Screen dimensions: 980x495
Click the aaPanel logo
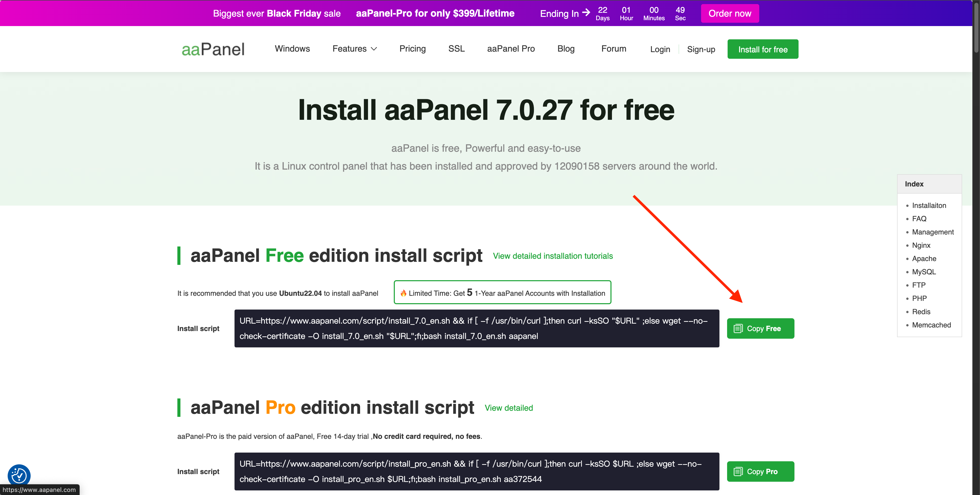click(x=213, y=49)
